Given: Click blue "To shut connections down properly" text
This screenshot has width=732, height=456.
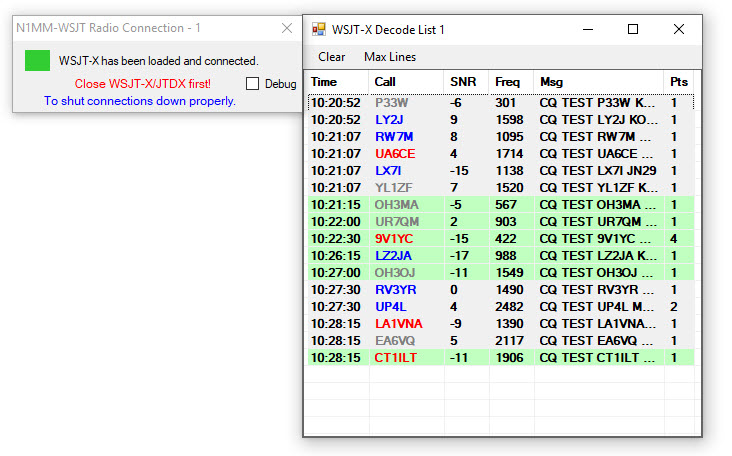Looking at the screenshot, I should click(x=140, y=101).
